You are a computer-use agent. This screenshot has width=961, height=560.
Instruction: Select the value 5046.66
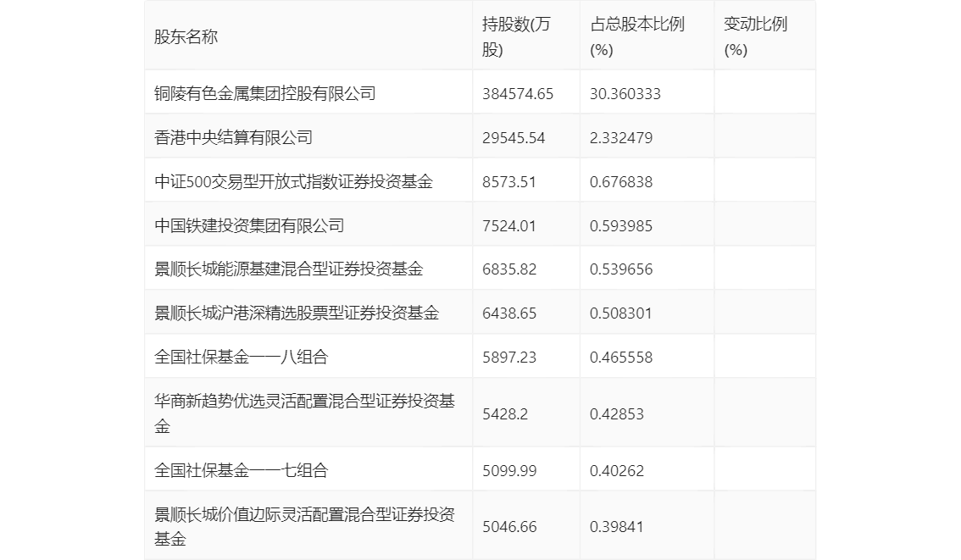click(508, 527)
